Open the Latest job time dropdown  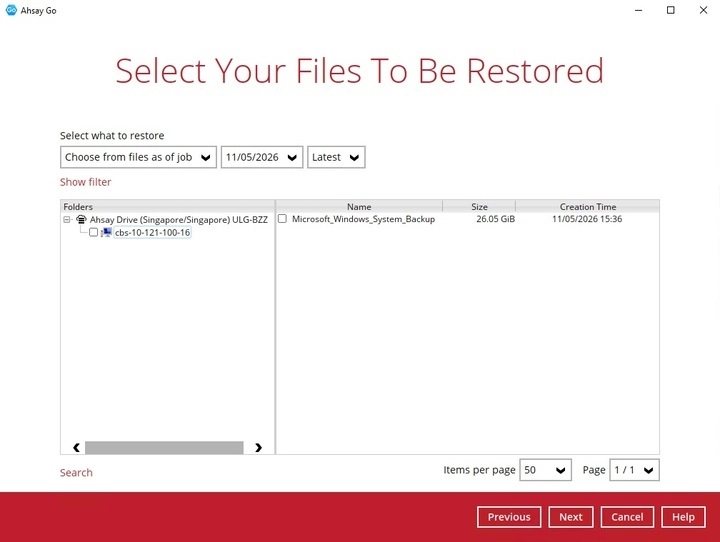(x=336, y=157)
